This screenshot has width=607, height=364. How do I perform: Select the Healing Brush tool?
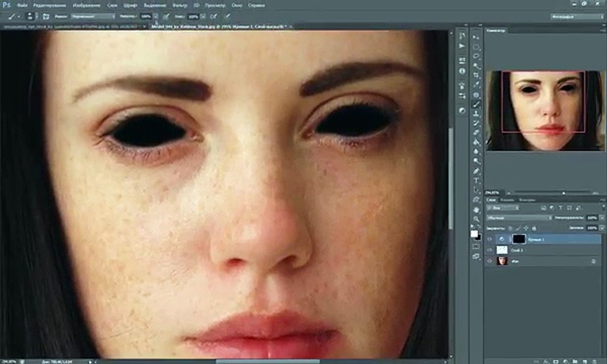coord(476,95)
